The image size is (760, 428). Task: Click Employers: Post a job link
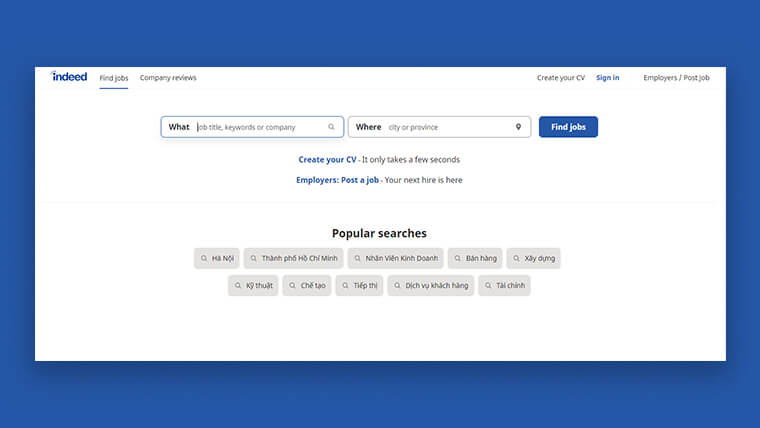click(337, 180)
